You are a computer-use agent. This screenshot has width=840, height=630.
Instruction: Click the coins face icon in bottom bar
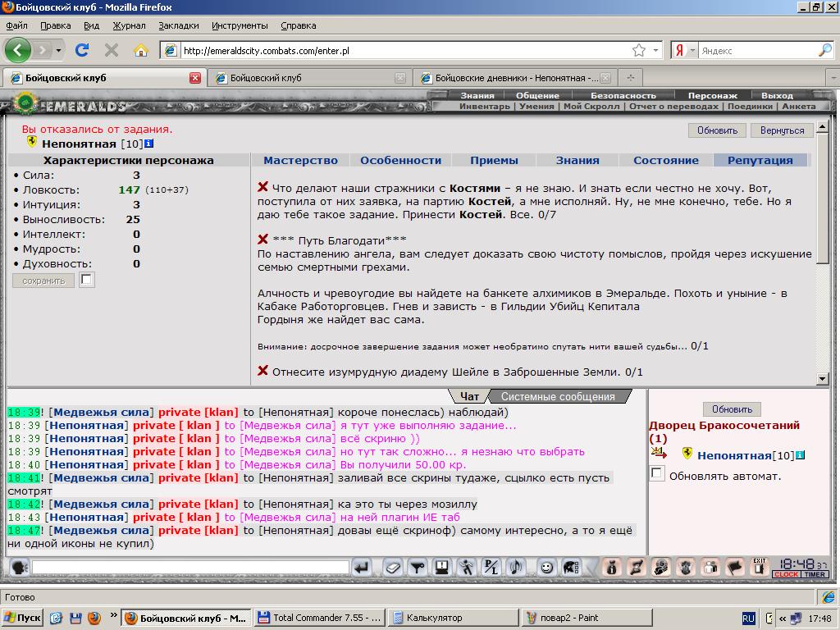661,568
